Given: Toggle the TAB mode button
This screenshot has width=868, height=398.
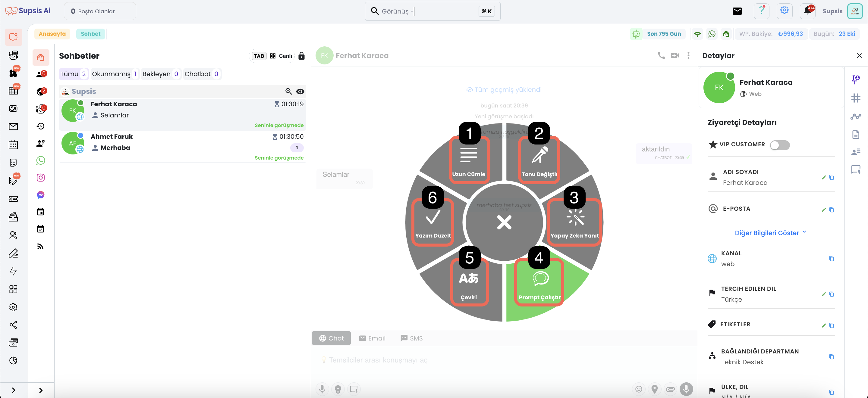Looking at the screenshot, I should pos(259,56).
